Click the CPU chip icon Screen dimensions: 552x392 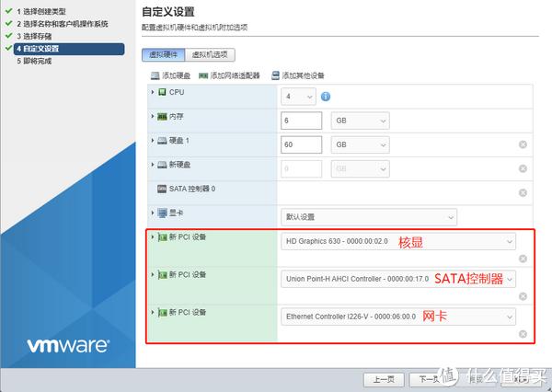[162, 92]
